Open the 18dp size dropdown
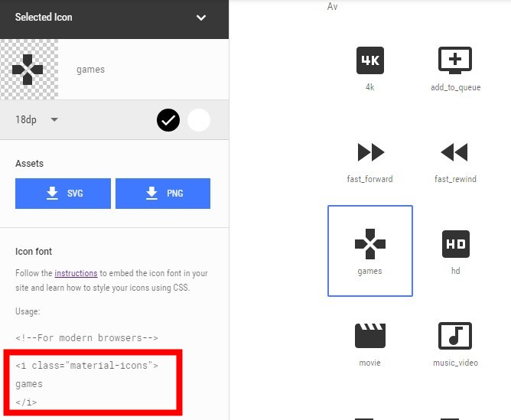Viewport: 511px width, 420px height. pyautogui.click(x=37, y=119)
